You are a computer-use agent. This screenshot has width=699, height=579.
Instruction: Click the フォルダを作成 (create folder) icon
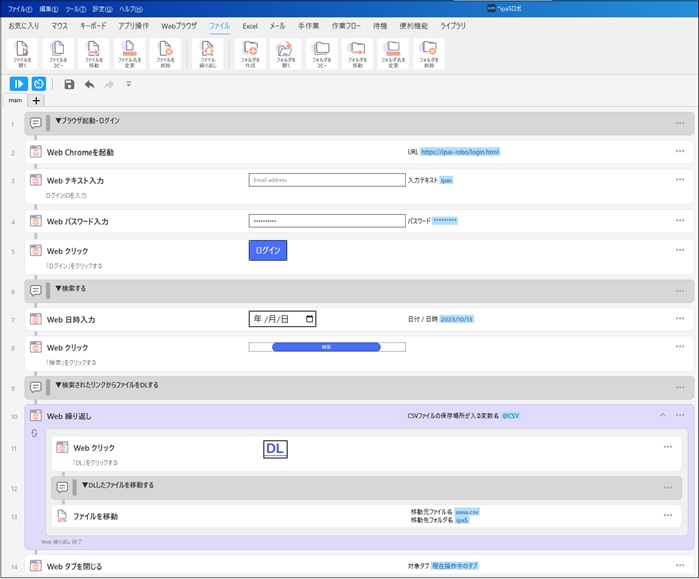(x=250, y=53)
